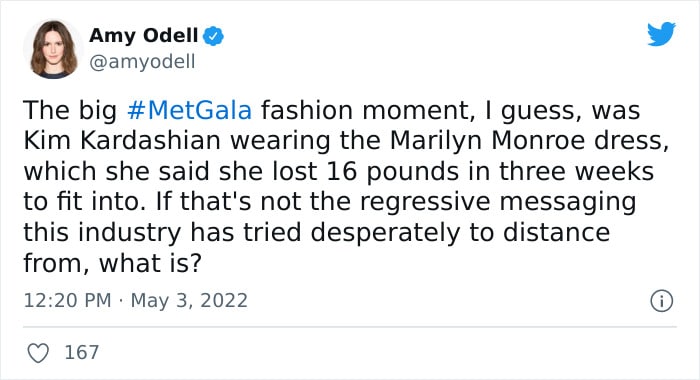This screenshot has width=700, height=380.
Task: Visit the @amyodell handle link
Action: click(142, 62)
